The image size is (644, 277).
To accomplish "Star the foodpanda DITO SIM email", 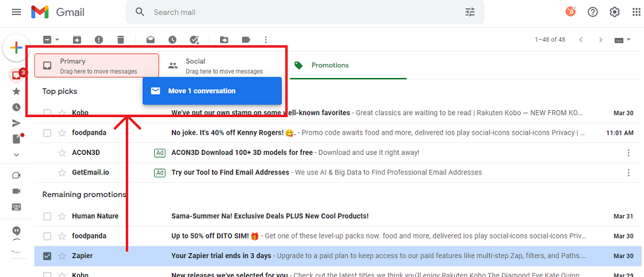I will 62,236.
